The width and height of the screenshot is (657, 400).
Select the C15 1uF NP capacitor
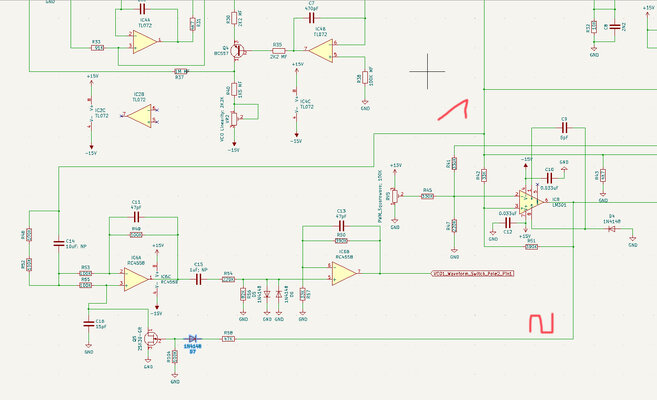[x=198, y=279]
